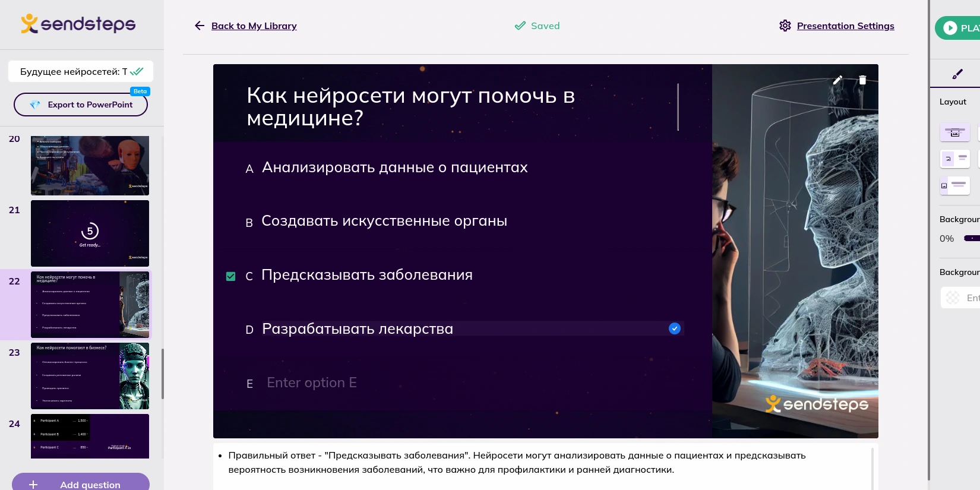Viewport: 980px width, 490px height.
Task: Select slide 21 countdown thumbnail
Action: [90, 233]
